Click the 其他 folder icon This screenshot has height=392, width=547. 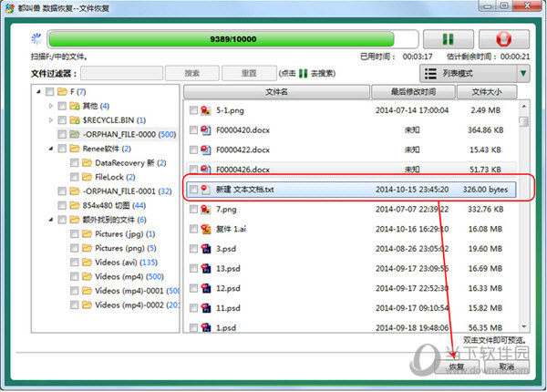click(x=75, y=106)
